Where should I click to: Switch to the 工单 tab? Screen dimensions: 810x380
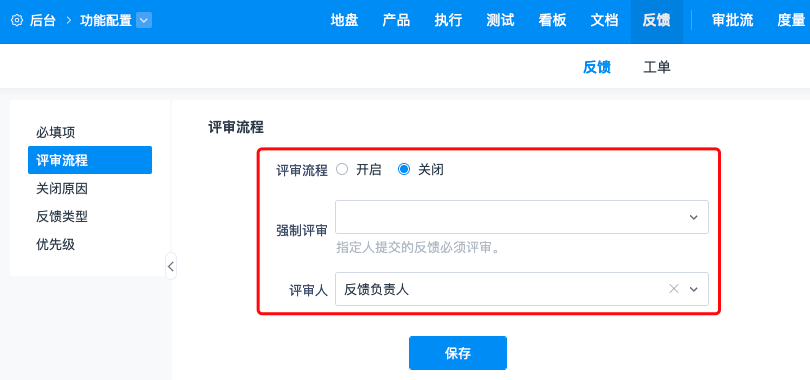657,67
